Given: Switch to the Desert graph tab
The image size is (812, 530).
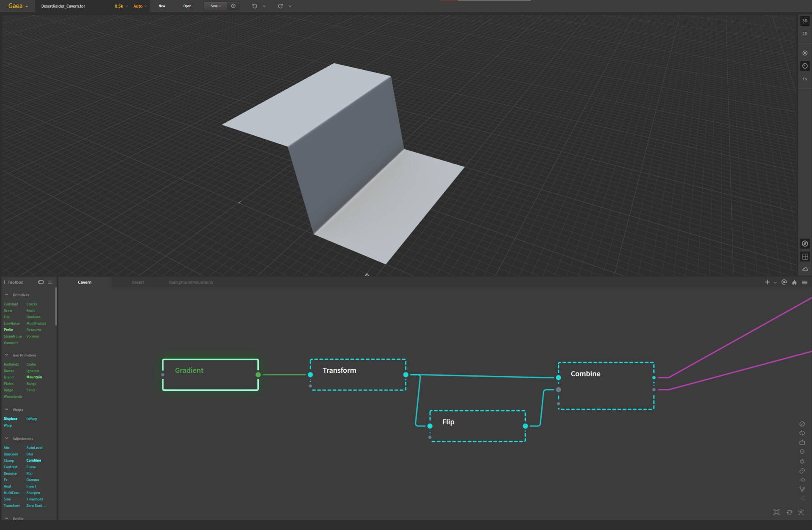Looking at the screenshot, I should pyautogui.click(x=138, y=282).
